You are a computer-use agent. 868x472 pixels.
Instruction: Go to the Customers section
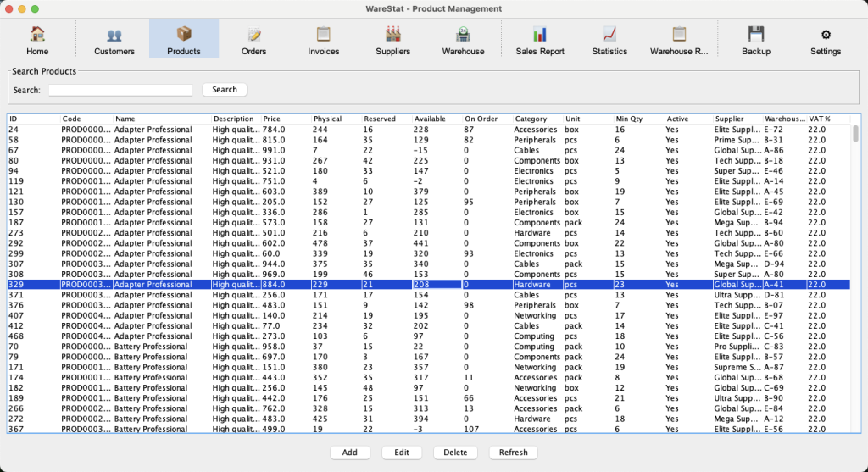coord(114,40)
